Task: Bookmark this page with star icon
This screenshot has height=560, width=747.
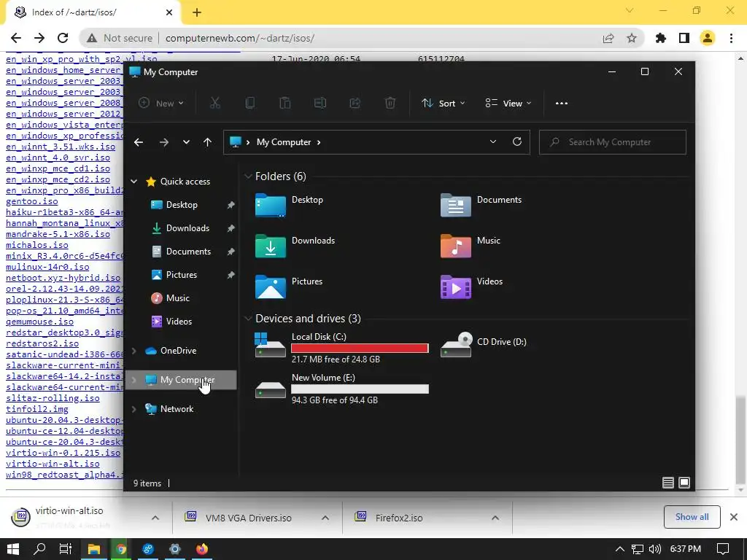Action: 632,38
